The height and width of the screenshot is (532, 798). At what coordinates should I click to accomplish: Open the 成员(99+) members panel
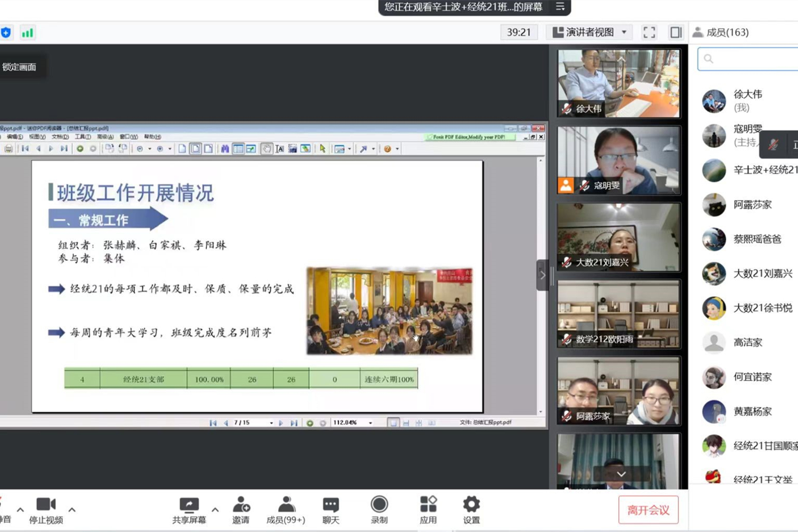point(286,510)
